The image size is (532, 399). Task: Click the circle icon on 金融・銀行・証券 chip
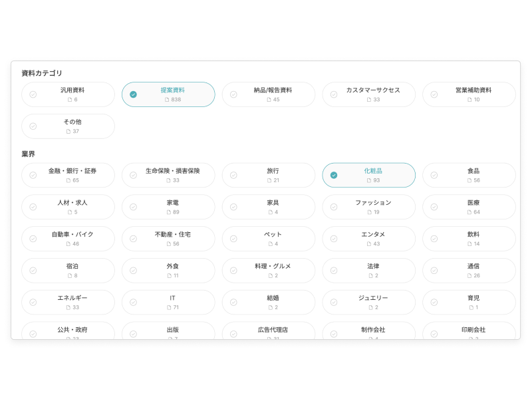(x=33, y=176)
